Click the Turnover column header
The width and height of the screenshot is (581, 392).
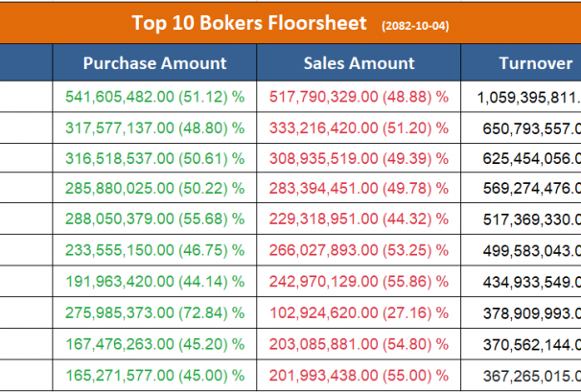pyautogui.click(x=535, y=63)
